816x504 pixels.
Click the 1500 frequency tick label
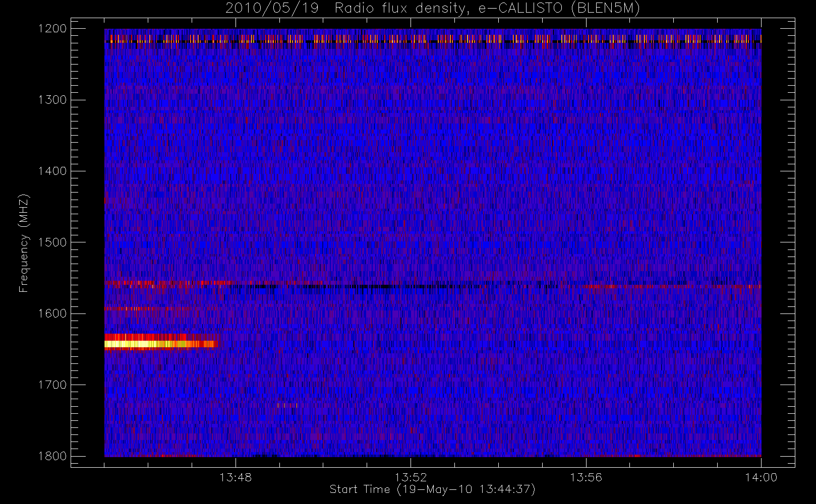point(52,242)
